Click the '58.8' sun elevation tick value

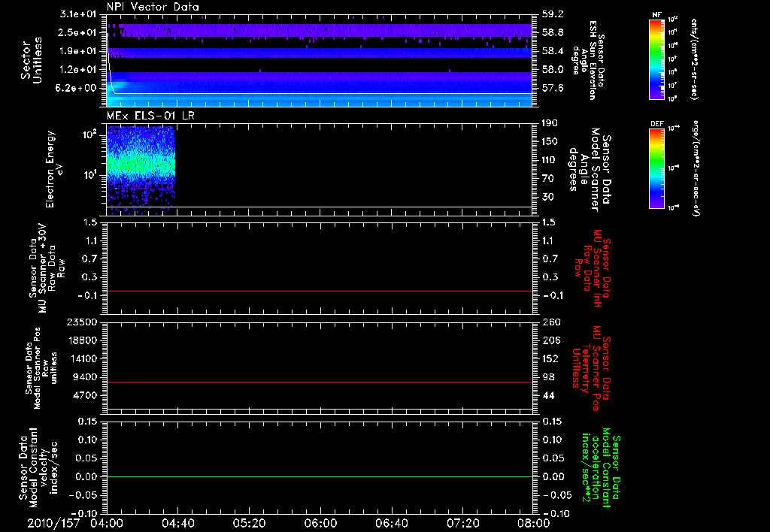553,33
